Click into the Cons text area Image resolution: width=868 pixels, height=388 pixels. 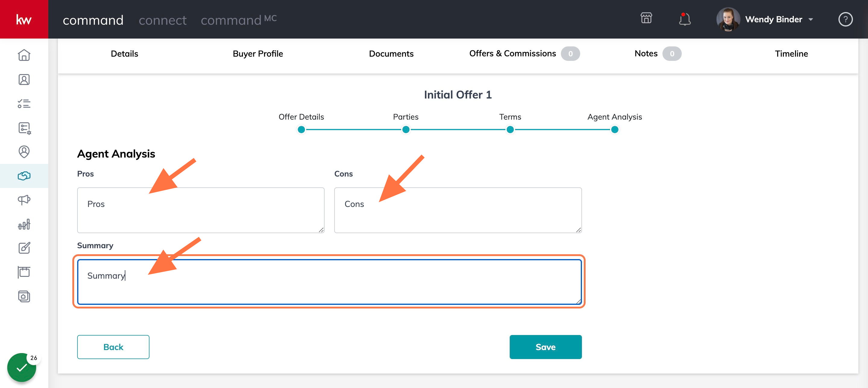(458, 210)
